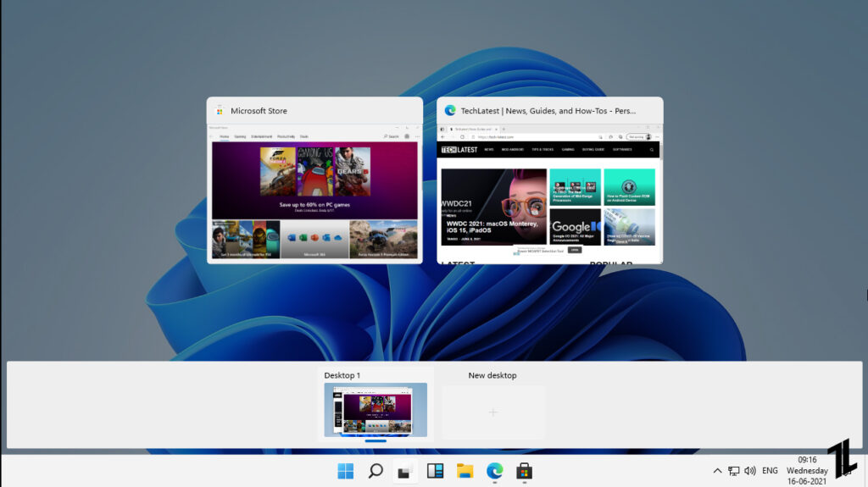Click the Desktop 1 label
Viewport: 868px width, 487px height.
click(x=342, y=375)
